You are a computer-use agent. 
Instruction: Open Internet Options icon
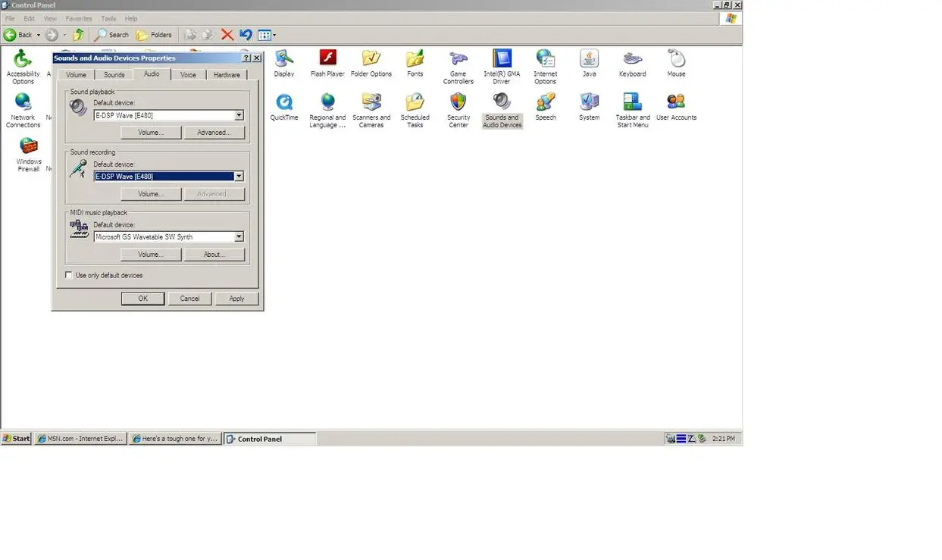546,67
